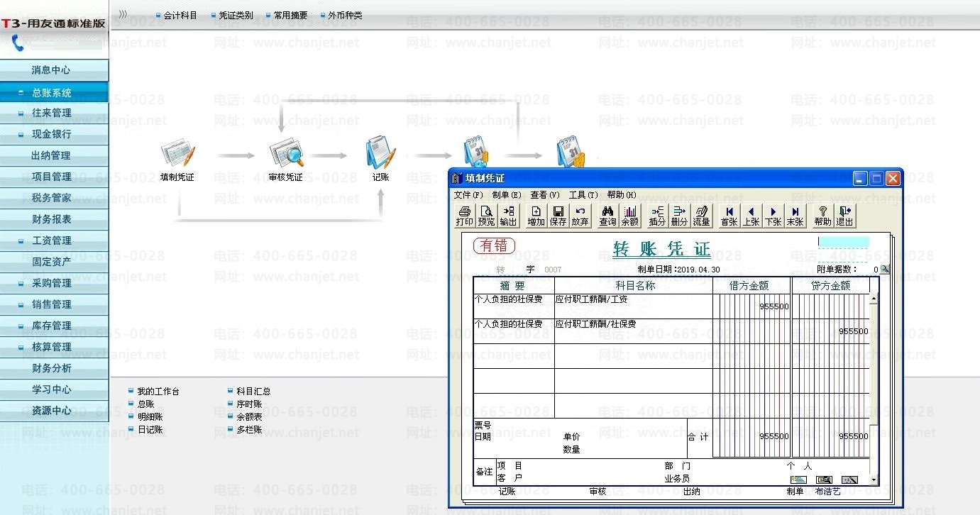The width and height of the screenshot is (980, 515).
Task: Open the 多栏账 report link
Action: tap(249, 430)
